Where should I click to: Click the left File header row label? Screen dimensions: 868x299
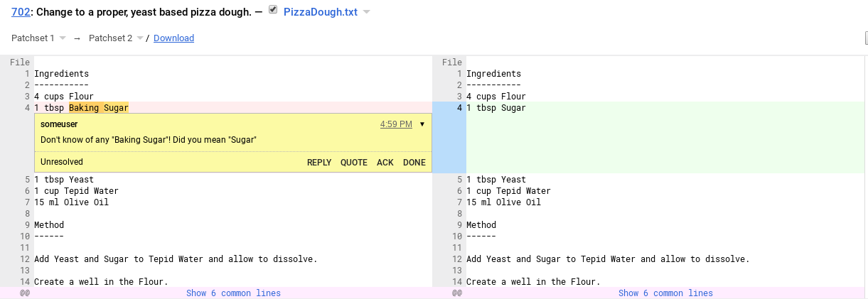click(20, 62)
